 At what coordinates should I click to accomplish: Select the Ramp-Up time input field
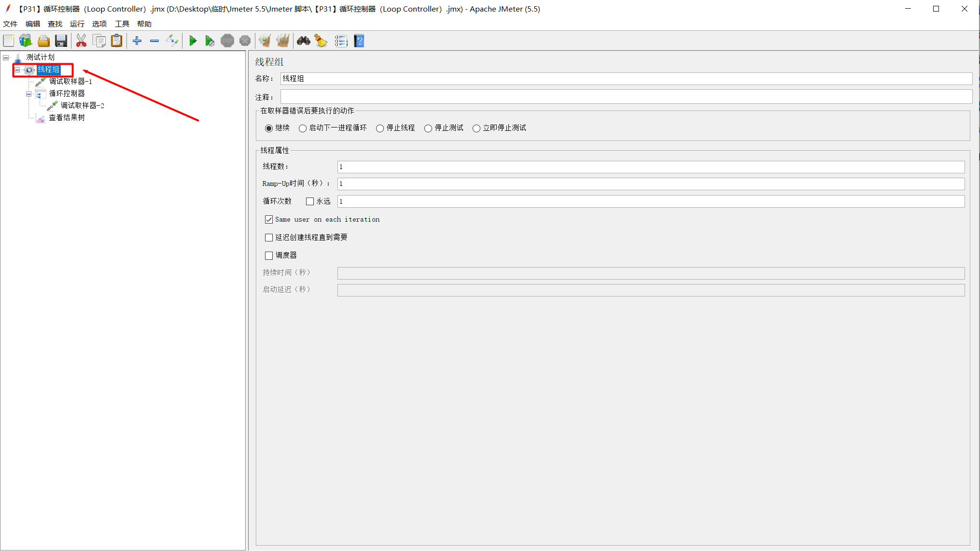click(483, 184)
